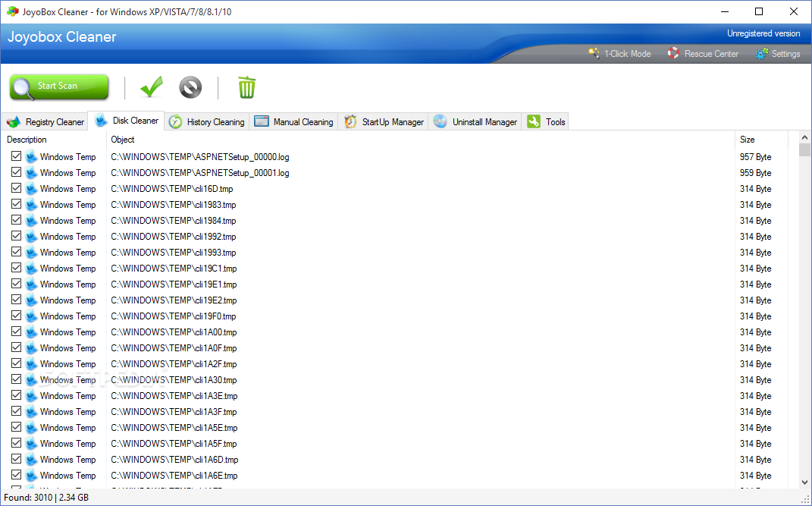Toggle the checkbox for cli1A0F.tmp

[x=16, y=347]
